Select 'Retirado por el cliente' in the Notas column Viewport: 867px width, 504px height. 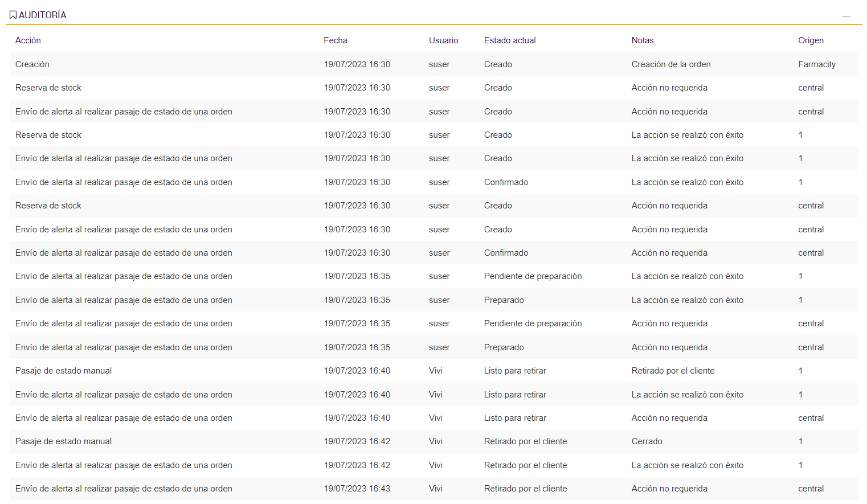(673, 371)
